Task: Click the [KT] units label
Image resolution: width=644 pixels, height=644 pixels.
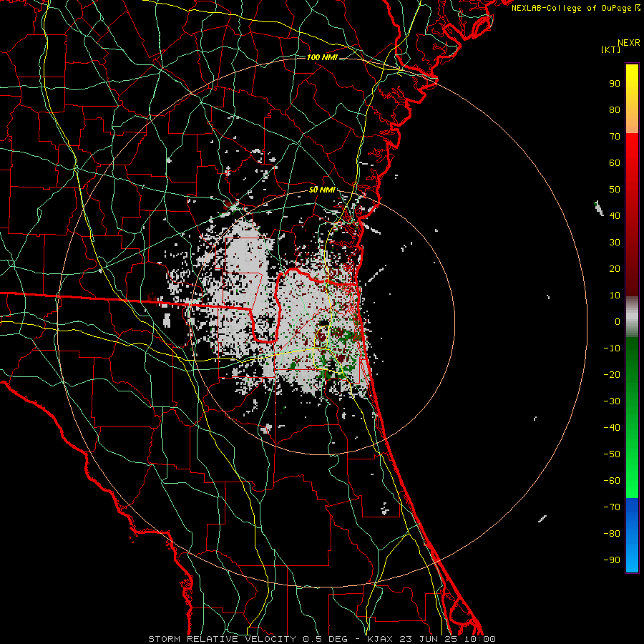Action: [x=611, y=49]
